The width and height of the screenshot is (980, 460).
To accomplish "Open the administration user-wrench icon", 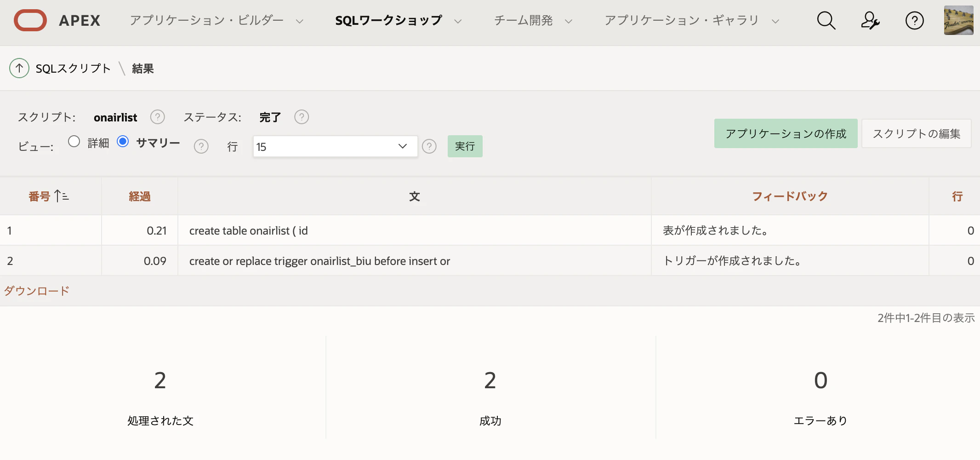I will click(870, 21).
